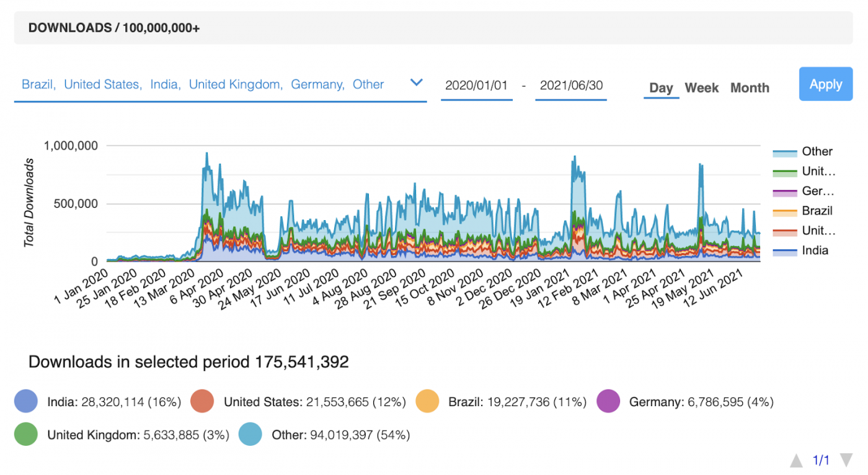Viewport: 868px width, 475px height.
Task: Edit the start date 2020/01/01 field
Action: (x=477, y=86)
